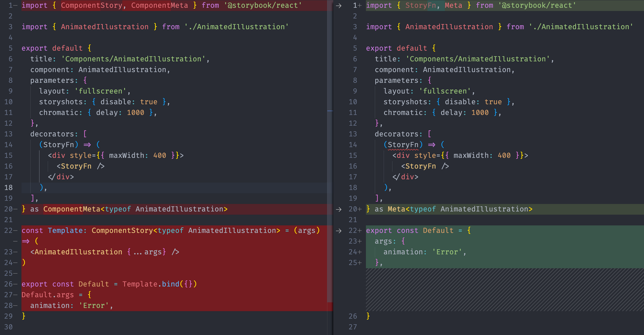The width and height of the screenshot is (644, 335).
Task: Click 'Meta' in right pane import line 1
Action: (453, 5)
